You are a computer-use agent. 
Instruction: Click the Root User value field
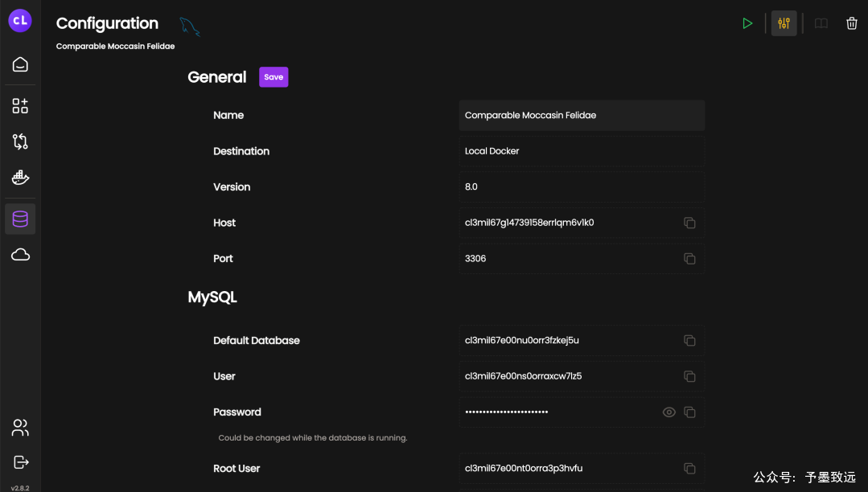coord(582,468)
